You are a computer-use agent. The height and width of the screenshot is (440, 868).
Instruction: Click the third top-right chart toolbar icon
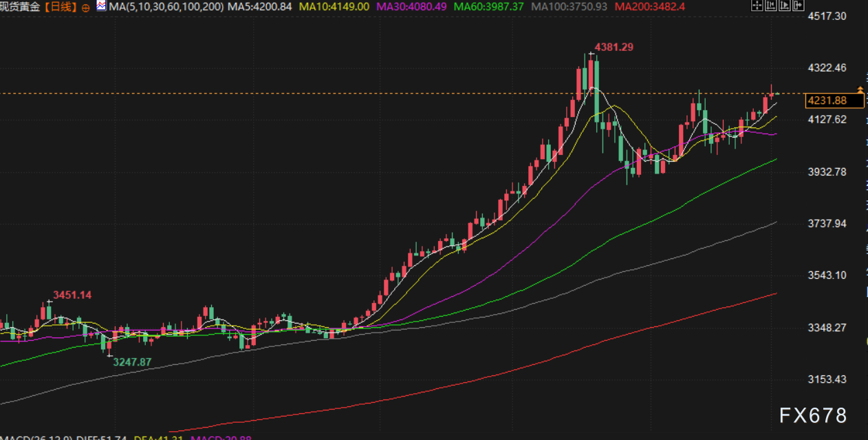[783, 6]
